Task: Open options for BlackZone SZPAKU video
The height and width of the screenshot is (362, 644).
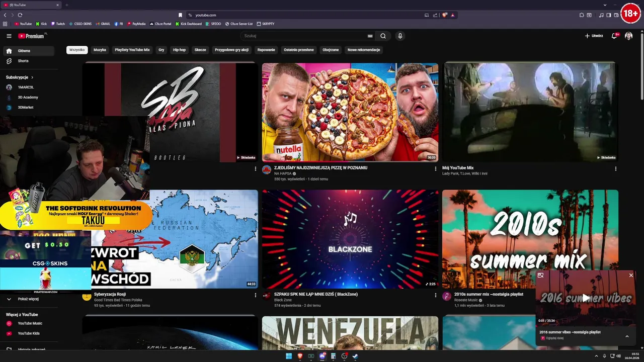Action: click(436, 295)
